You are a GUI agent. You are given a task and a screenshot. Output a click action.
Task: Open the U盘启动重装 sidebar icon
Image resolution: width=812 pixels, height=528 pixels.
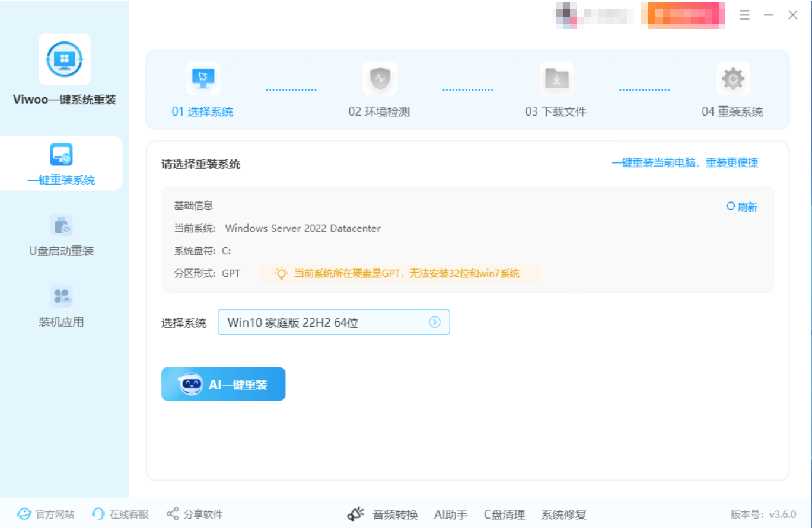pos(61,225)
